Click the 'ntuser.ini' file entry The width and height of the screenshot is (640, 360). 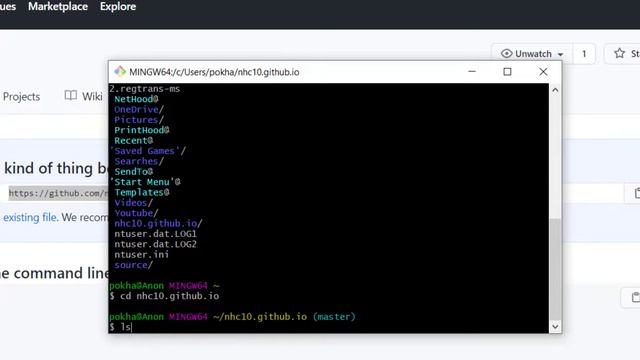click(142, 255)
